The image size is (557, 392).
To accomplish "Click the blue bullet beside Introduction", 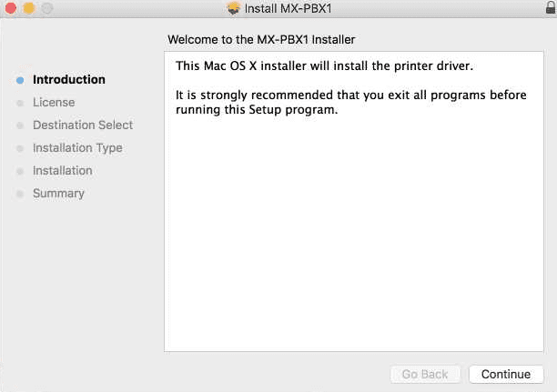I will tap(20, 80).
